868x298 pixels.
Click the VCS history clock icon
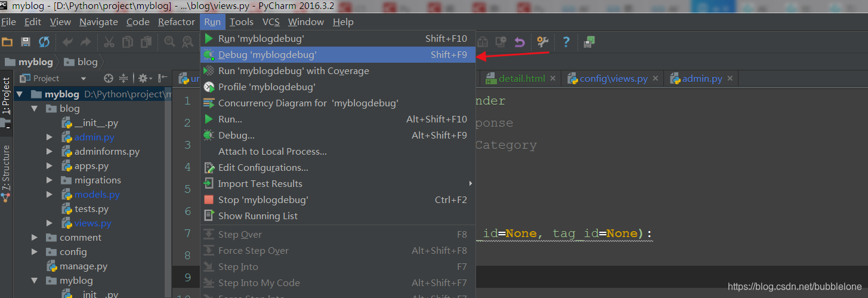pyautogui.click(x=501, y=42)
